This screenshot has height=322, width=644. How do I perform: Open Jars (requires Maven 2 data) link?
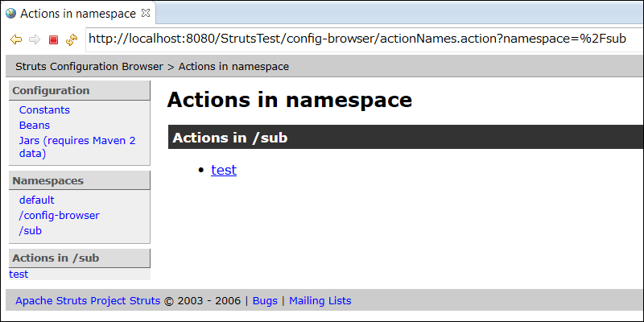pyautogui.click(x=77, y=147)
